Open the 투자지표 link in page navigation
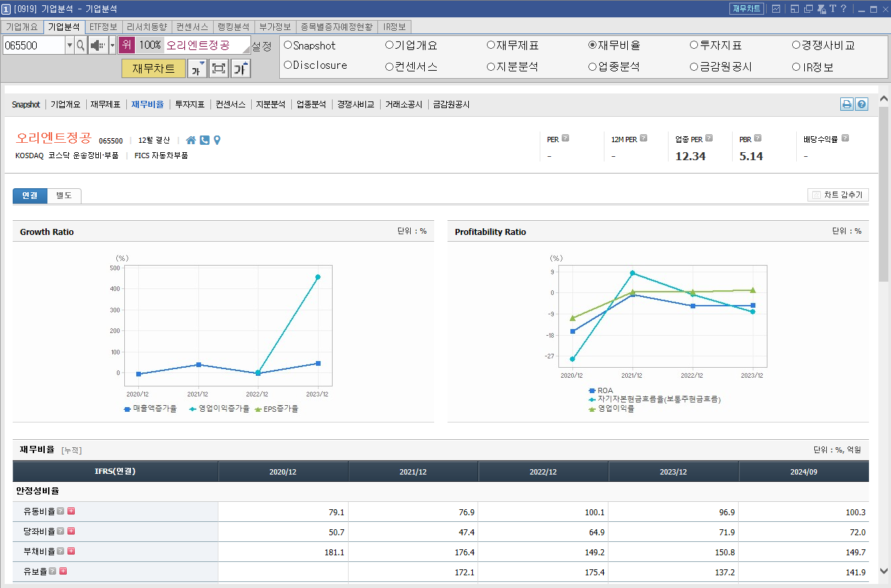This screenshot has height=588, width=891. [x=190, y=105]
